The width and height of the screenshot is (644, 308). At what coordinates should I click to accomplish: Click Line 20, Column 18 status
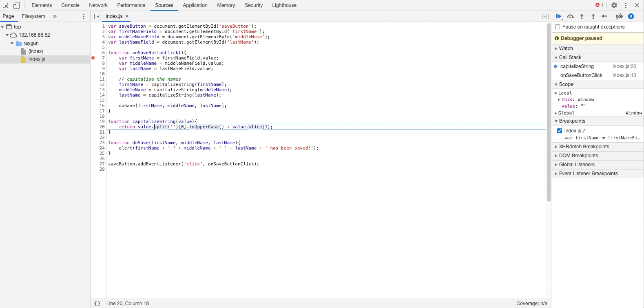[128, 304]
